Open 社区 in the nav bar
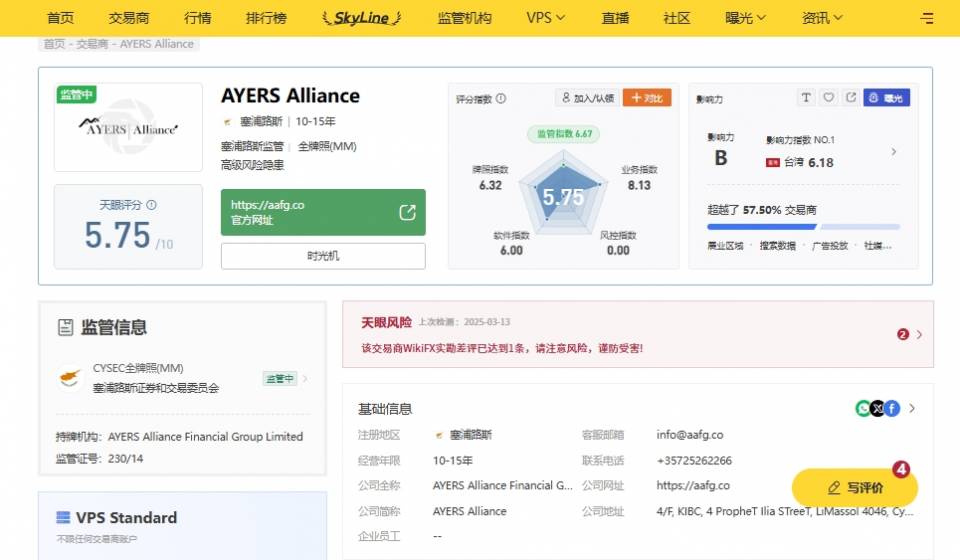 (677, 18)
